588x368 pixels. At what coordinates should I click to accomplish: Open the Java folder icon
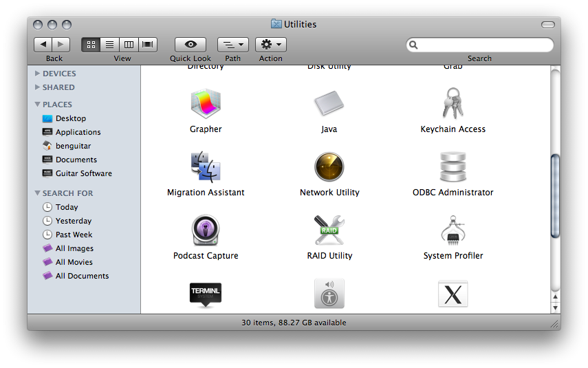tap(329, 104)
